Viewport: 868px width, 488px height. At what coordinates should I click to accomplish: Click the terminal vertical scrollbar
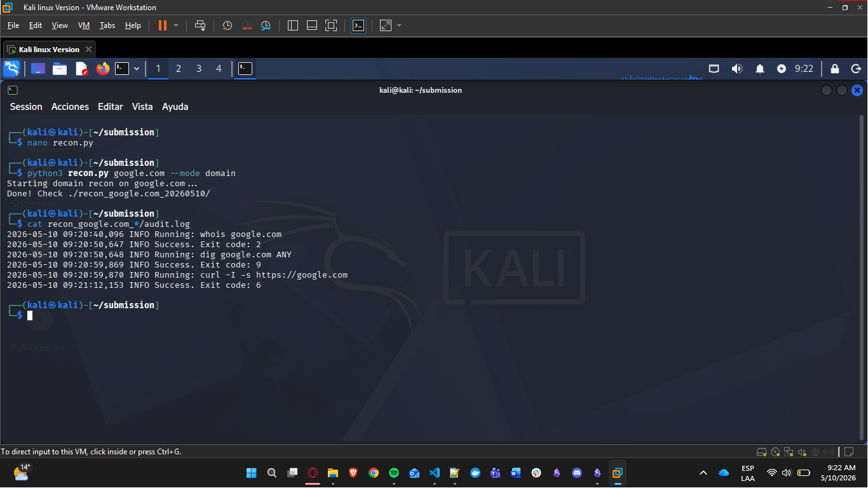point(862,276)
